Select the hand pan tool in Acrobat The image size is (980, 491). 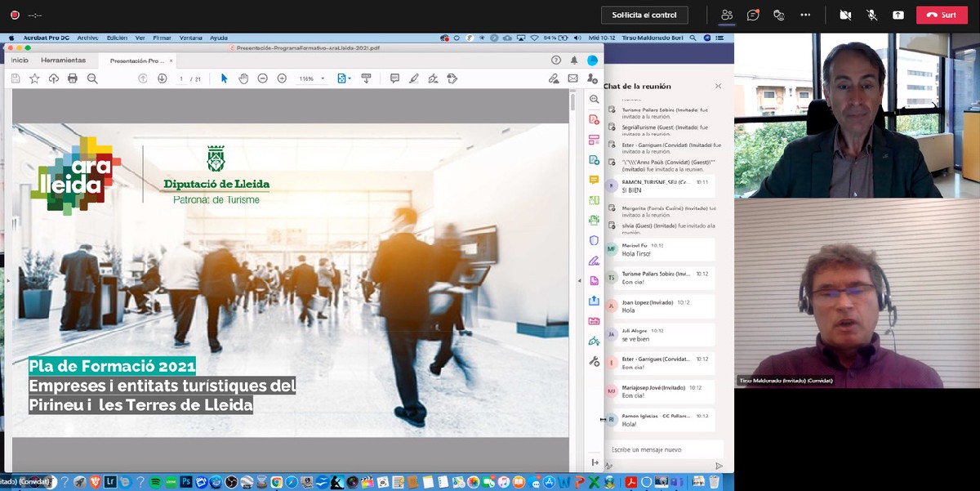click(243, 78)
